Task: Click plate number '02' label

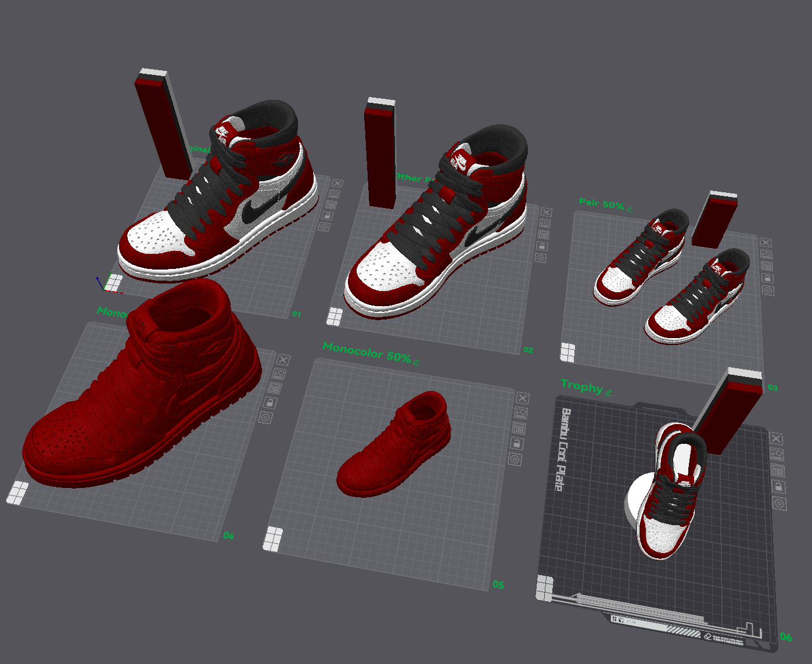Action: coord(528,350)
